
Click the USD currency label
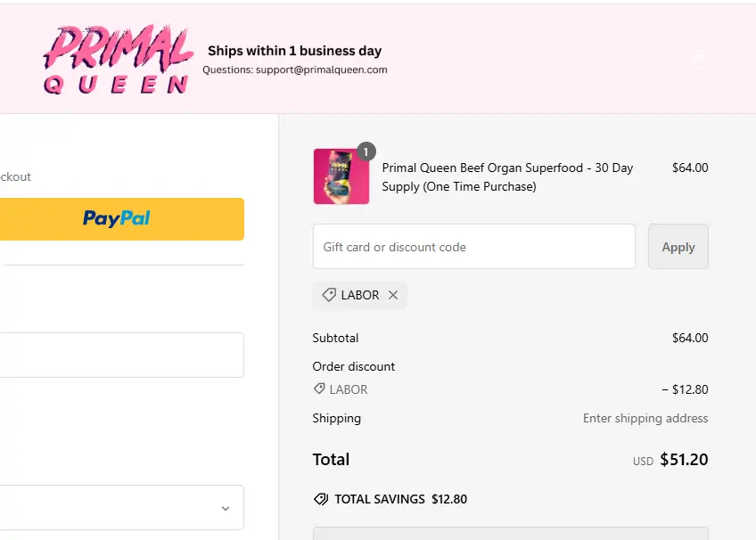pos(643,462)
